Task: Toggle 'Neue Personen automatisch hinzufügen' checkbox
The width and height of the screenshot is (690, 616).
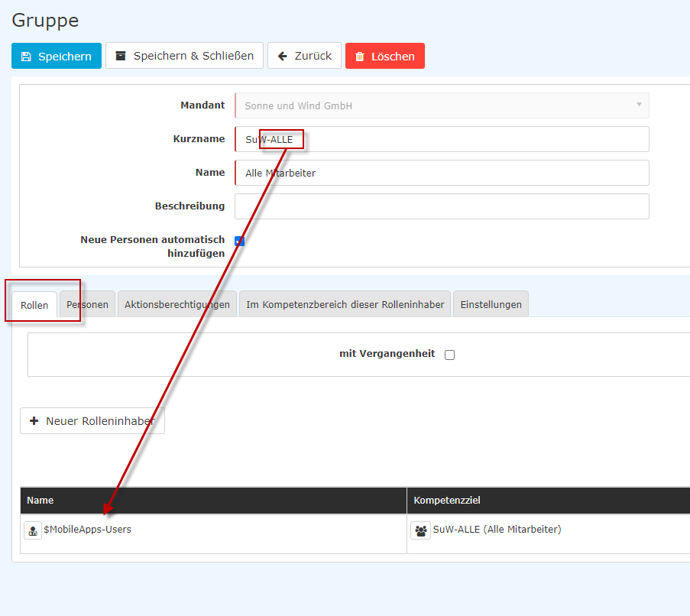Action: click(x=239, y=241)
